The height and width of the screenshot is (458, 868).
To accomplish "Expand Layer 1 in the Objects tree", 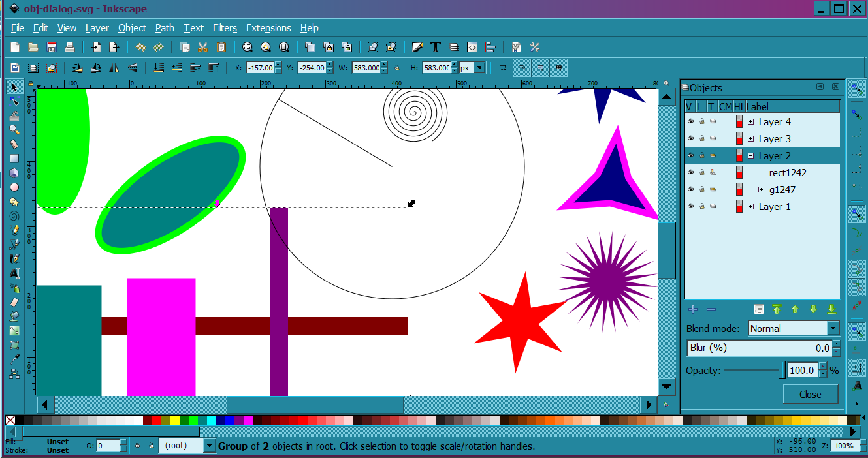I will [x=751, y=206].
